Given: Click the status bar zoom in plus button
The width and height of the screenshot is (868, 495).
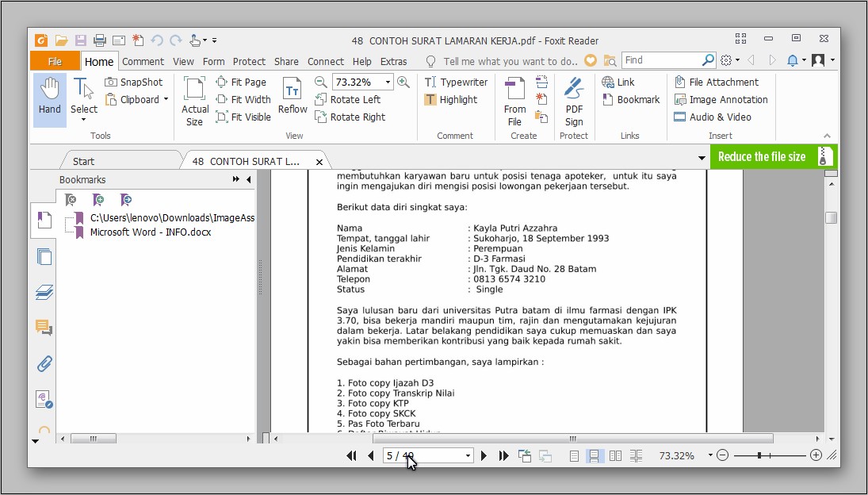Looking at the screenshot, I should pyautogui.click(x=816, y=455).
